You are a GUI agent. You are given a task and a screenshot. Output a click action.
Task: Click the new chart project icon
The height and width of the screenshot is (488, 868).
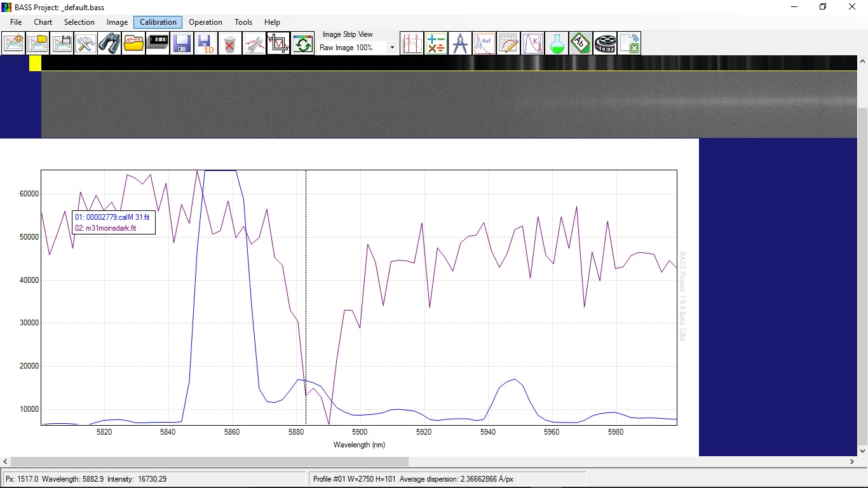click(14, 44)
